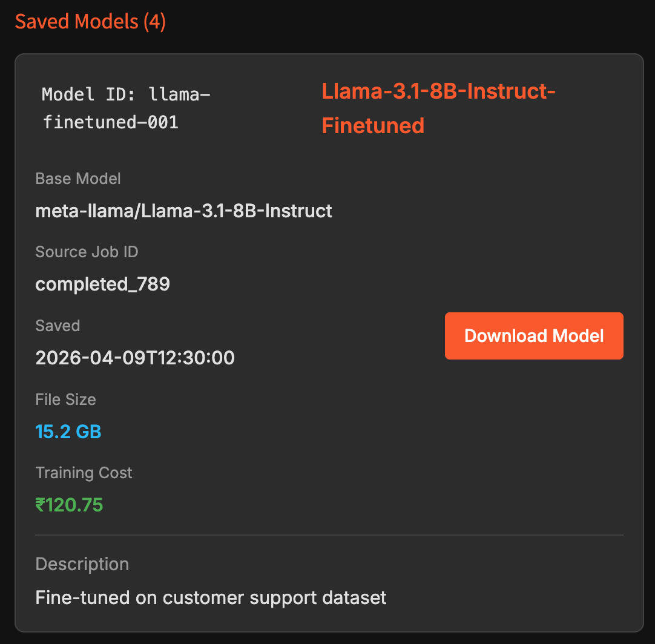Click the Download Model button
This screenshot has width=655, height=644.
(x=534, y=336)
